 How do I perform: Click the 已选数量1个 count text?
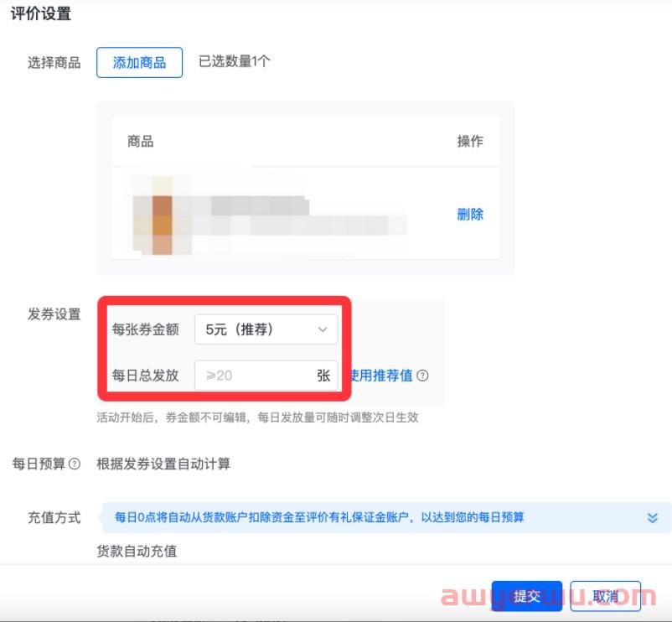coord(234,61)
